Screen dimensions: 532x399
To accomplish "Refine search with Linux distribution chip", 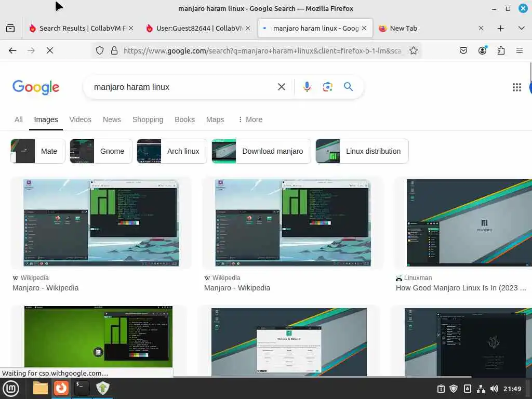I will 362,151.
